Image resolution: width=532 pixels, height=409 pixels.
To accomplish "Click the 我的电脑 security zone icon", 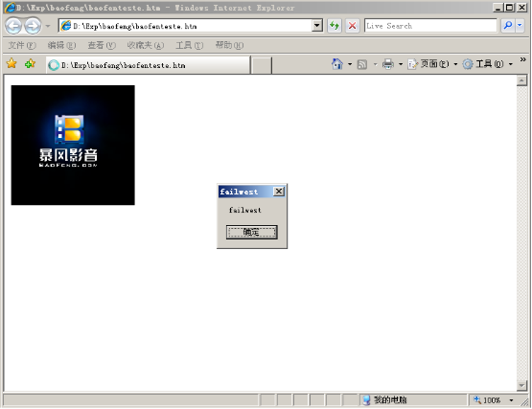I will pyautogui.click(x=366, y=400).
